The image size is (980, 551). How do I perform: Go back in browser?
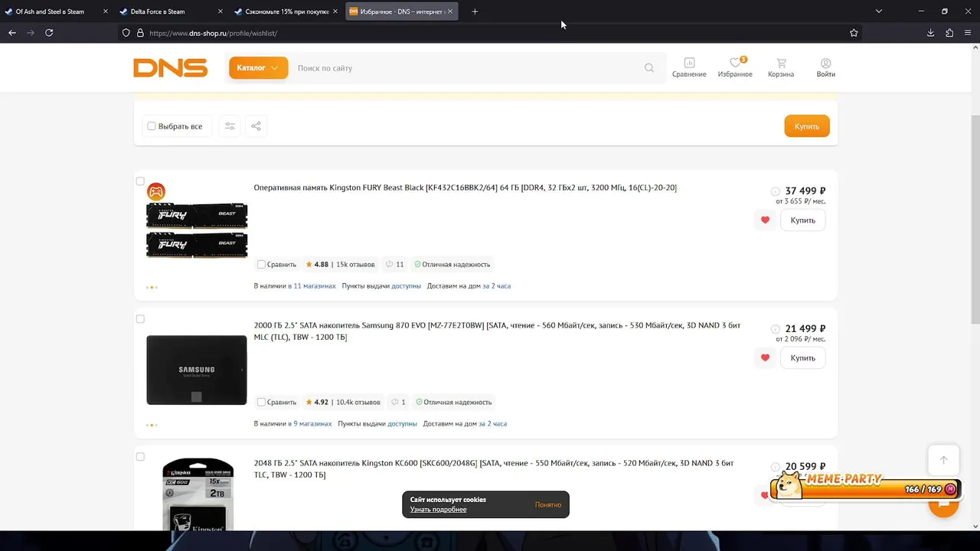(x=12, y=33)
